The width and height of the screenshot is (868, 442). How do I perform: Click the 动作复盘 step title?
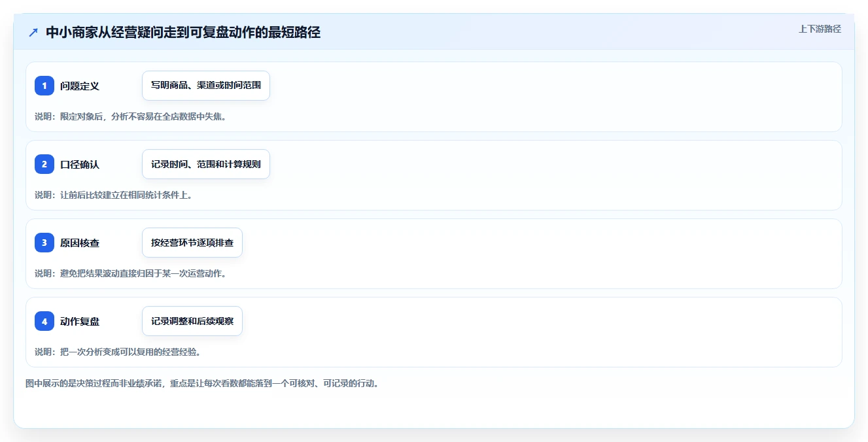tap(80, 321)
